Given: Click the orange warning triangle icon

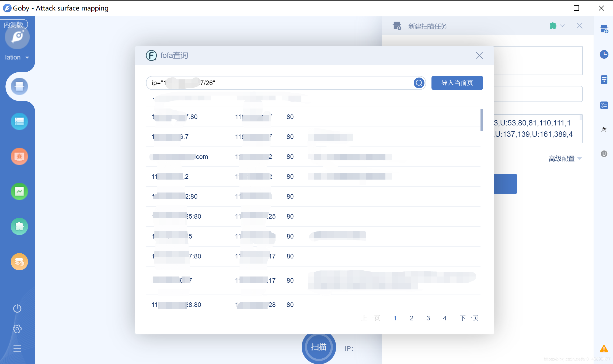Looking at the screenshot, I should click(x=604, y=349).
